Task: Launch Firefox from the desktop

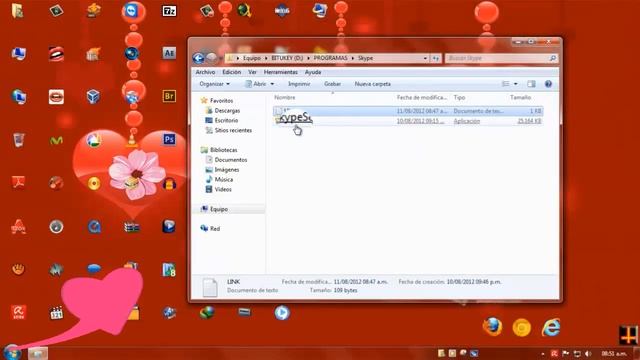Action: tap(493, 327)
